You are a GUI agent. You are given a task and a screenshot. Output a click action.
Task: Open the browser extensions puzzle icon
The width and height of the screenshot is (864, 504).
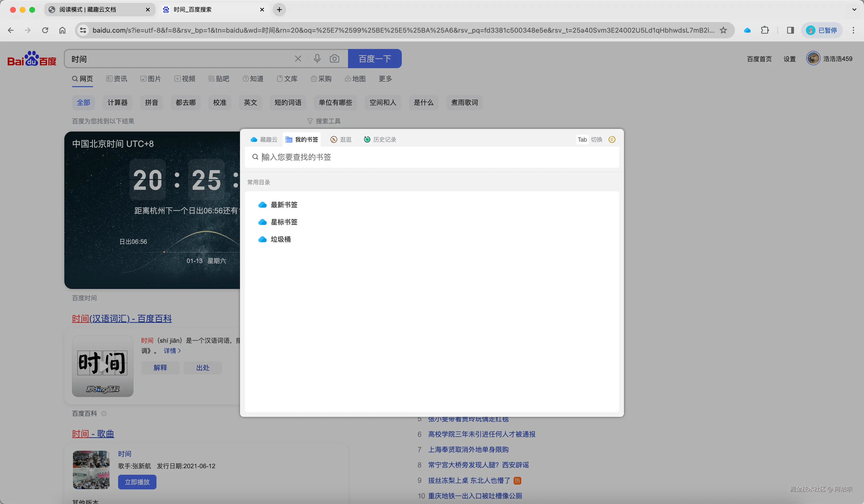[765, 30]
